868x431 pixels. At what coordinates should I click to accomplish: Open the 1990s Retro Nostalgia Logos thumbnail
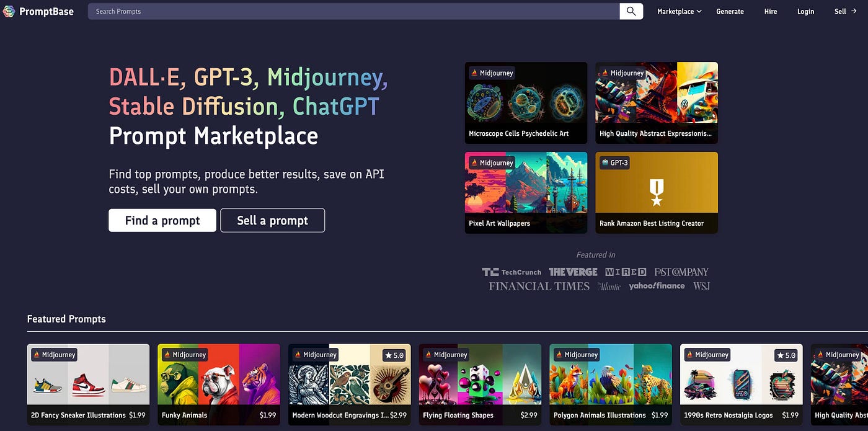coord(742,375)
